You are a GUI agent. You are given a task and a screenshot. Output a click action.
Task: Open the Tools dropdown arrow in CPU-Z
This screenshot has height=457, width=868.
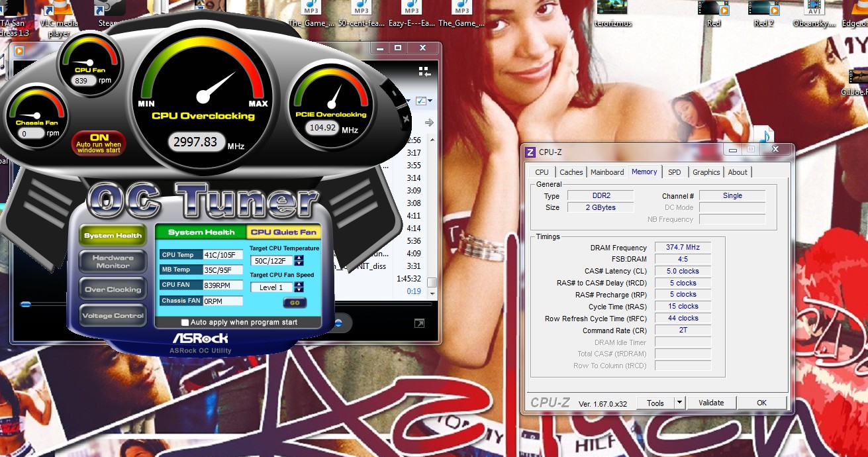679,403
